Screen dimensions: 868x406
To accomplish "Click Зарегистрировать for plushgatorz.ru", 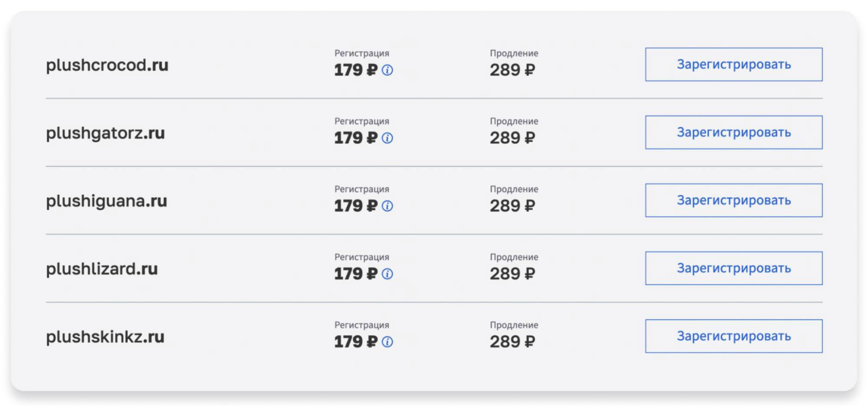I will tap(734, 132).
